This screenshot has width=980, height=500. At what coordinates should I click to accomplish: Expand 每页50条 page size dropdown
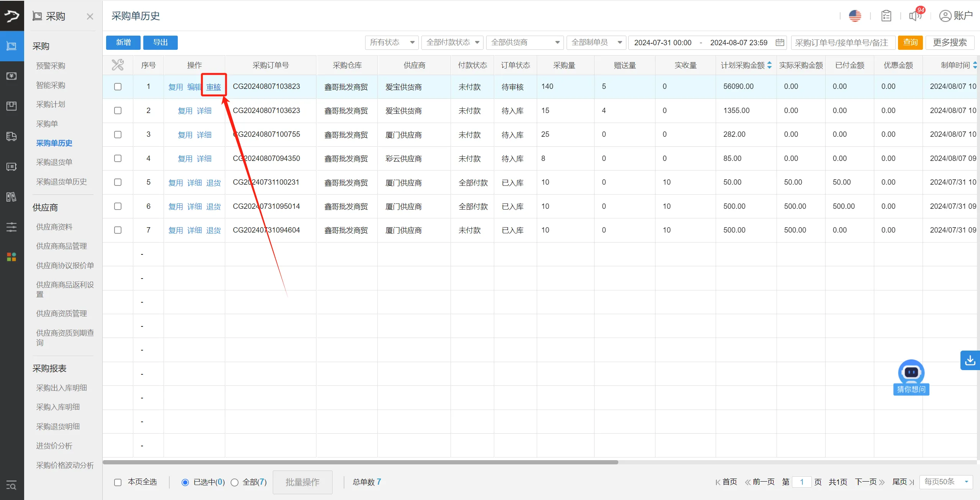point(947,482)
